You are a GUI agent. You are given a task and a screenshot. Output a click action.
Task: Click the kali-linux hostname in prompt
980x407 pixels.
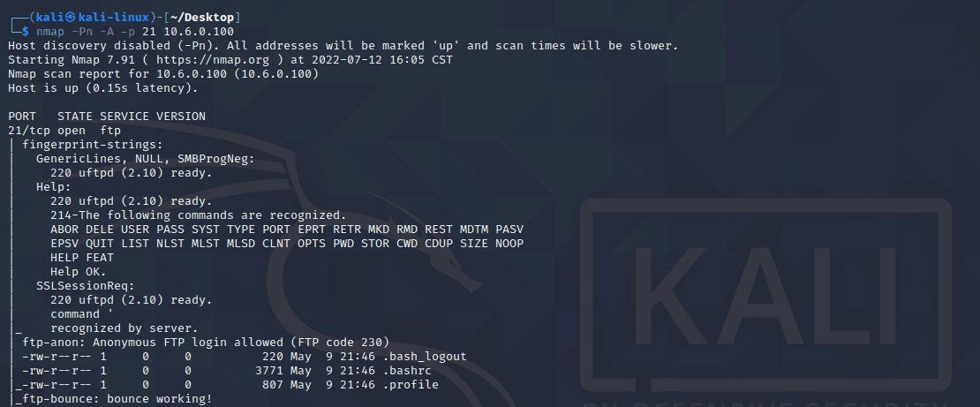click(x=114, y=18)
